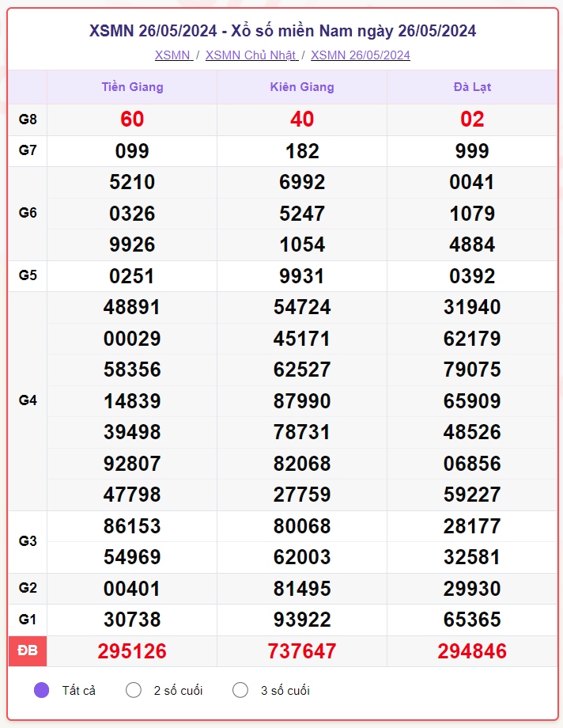The height and width of the screenshot is (728, 563).
Task: Select the 'Tất cả' radio button
Action: [41, 690]
